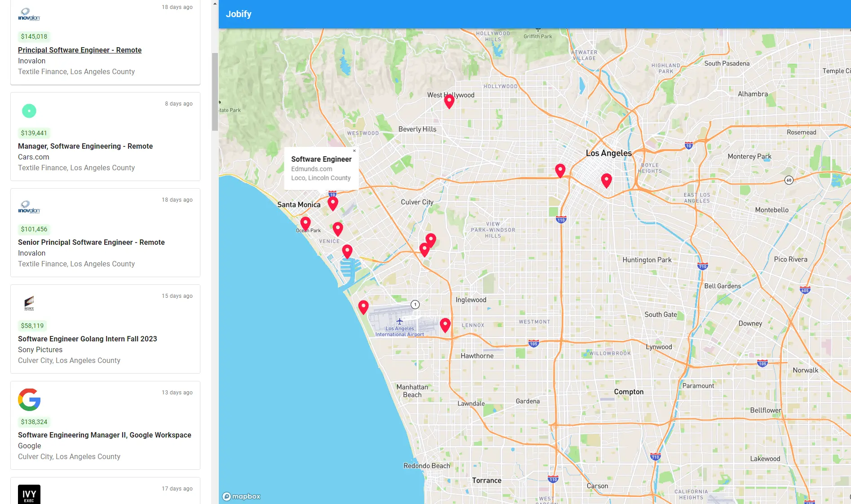This screenshot has height=504, width=851.
Task: Click the Ivy Exec logo thumbnail
Action: 29,494
